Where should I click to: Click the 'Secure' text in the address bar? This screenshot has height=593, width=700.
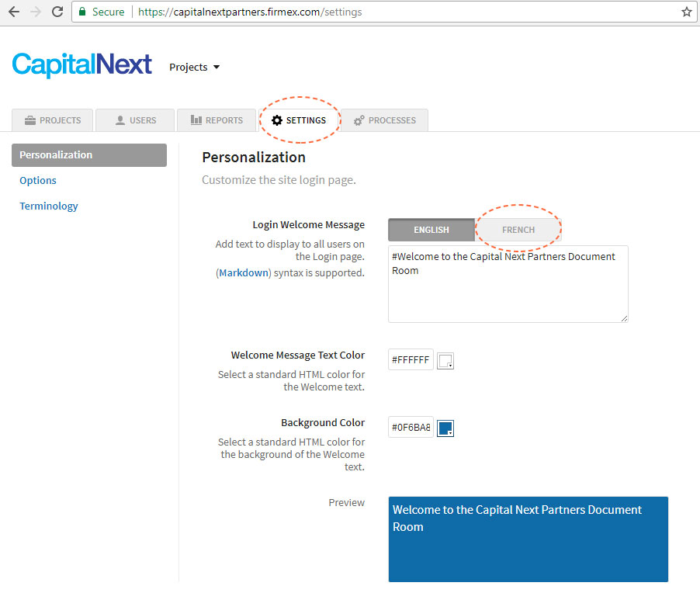coord(108,12)
